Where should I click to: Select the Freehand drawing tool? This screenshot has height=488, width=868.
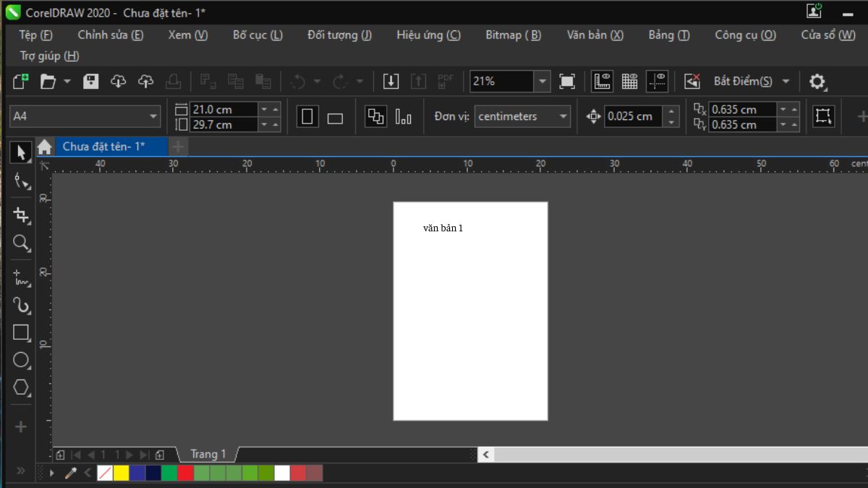click(22, 278)
